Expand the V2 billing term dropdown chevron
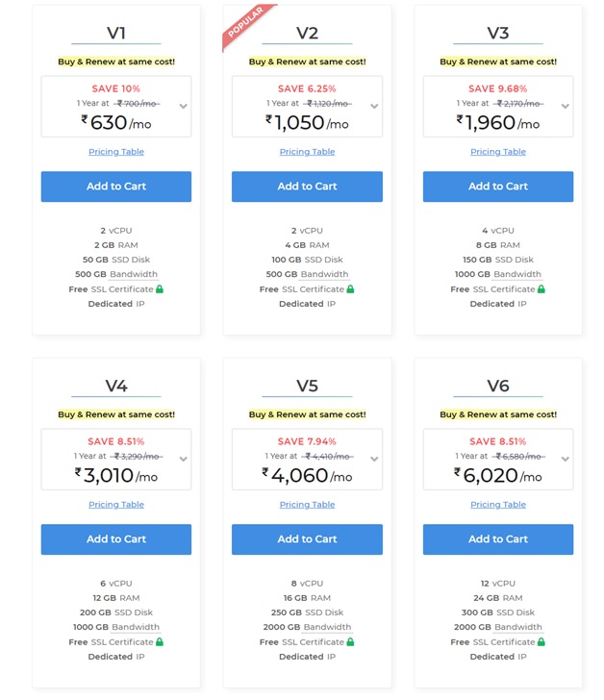604x700 pixels. (x=374, y=106)
